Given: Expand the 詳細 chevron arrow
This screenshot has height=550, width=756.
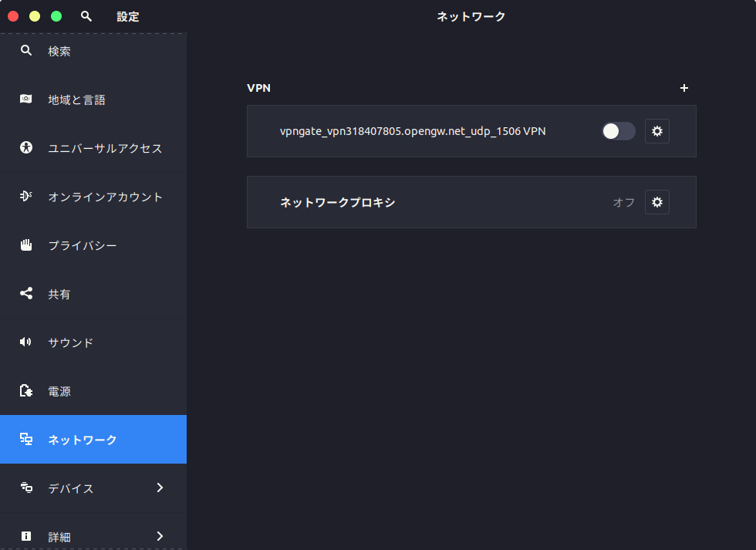Looking at the screenshot, I should click(x=160, y=536).
